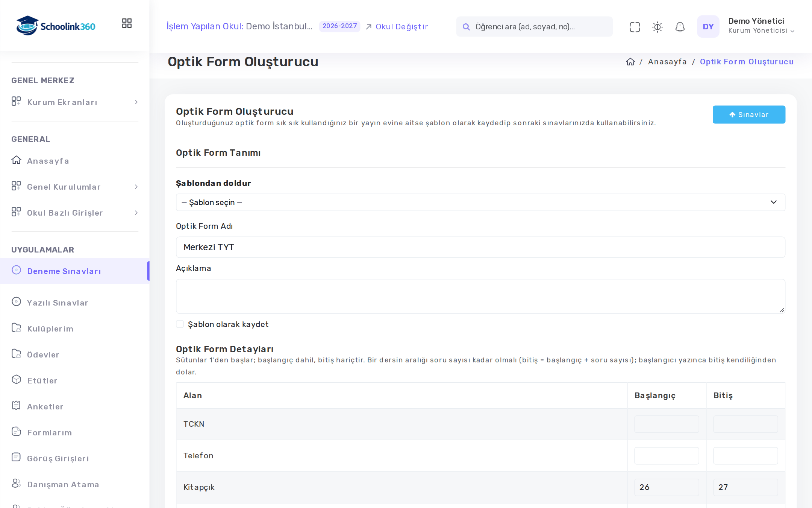Click the Görüş Girişleri icon
812x508 pixels.
point(16,458)
